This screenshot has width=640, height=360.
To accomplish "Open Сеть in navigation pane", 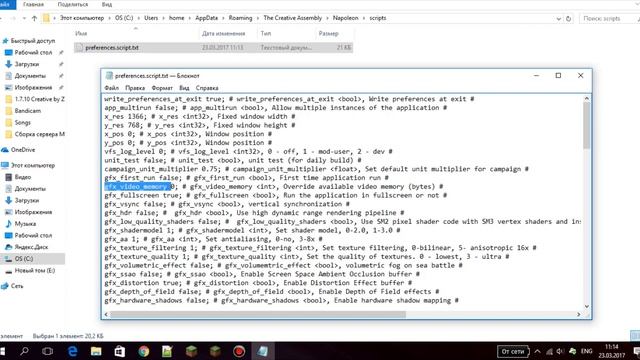I will [x=17, y=286].
